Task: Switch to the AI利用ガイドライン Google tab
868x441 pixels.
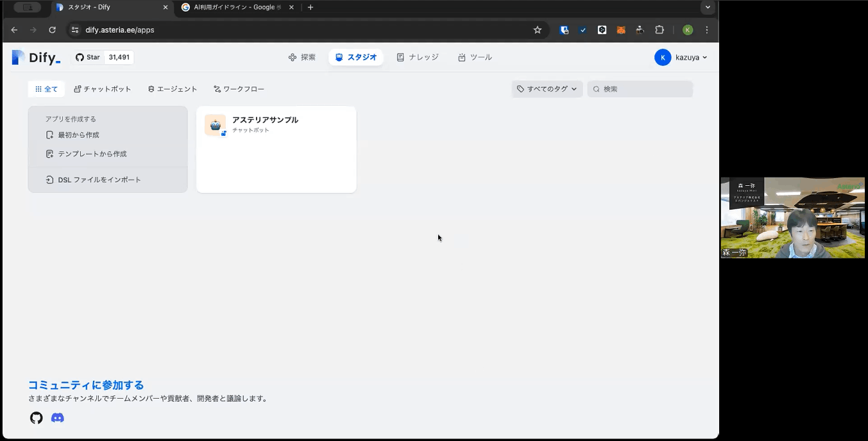Action: [238, 8]
